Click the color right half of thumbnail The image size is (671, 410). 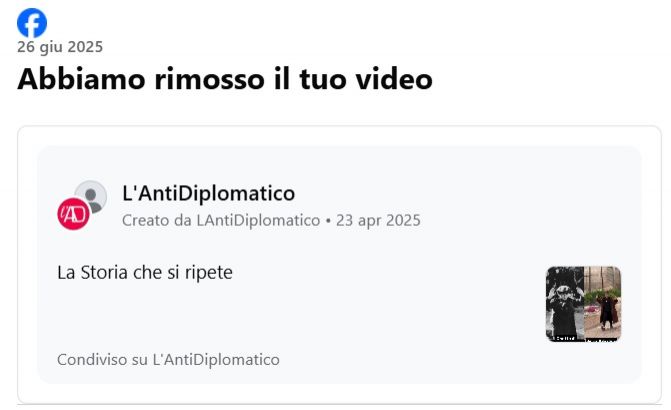coord(603,304)
